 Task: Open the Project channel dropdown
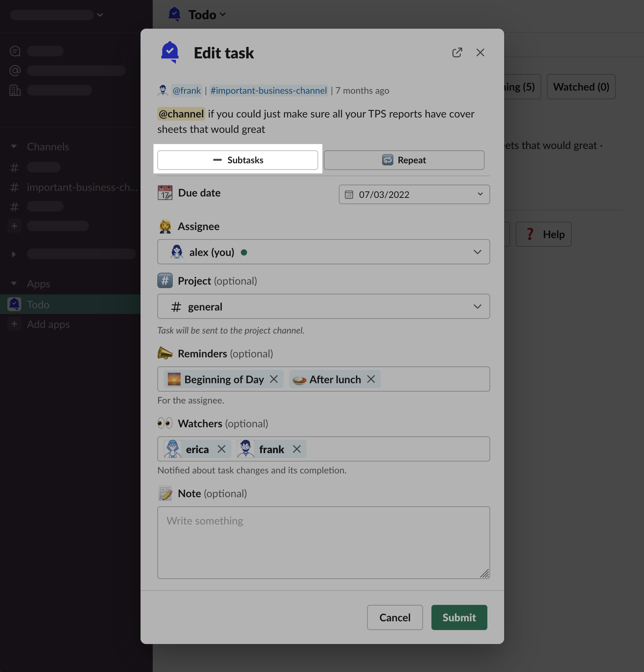pos(477,307)
